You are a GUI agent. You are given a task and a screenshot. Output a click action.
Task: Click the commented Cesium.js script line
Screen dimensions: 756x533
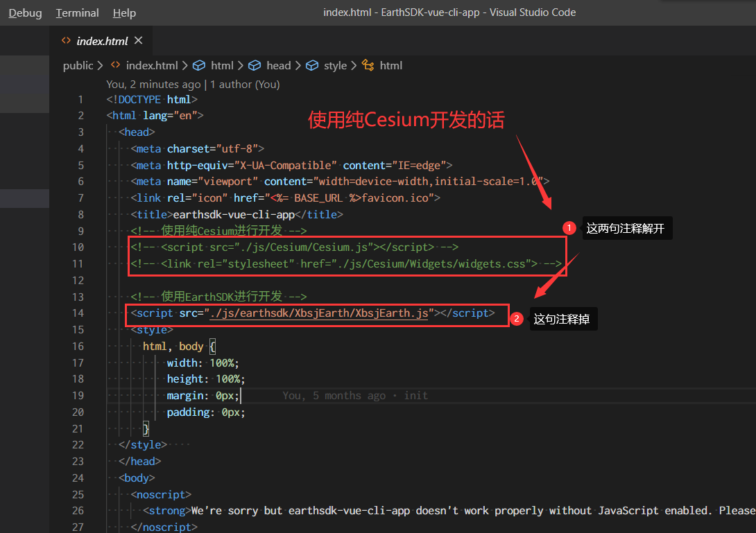tap(294, 247)
